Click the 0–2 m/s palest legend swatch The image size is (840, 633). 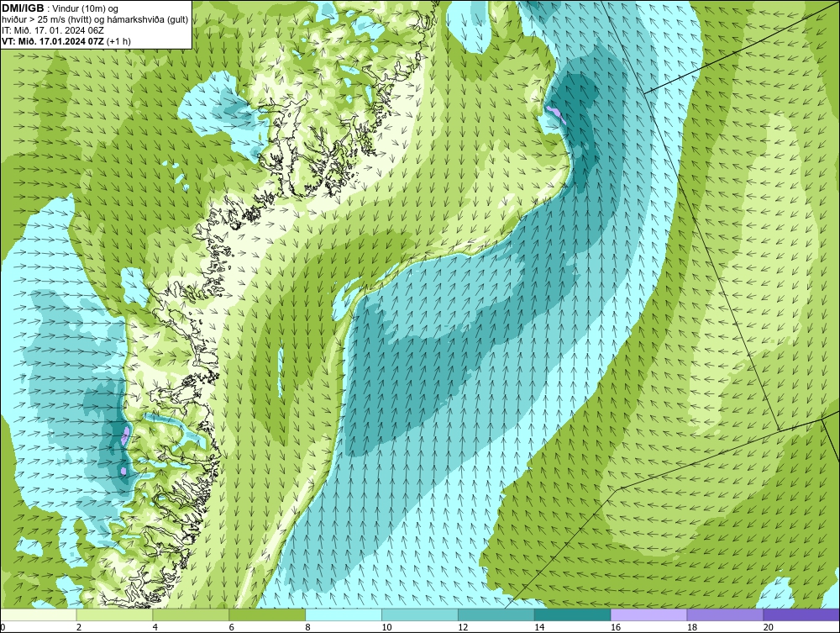[x=39, y=615]
